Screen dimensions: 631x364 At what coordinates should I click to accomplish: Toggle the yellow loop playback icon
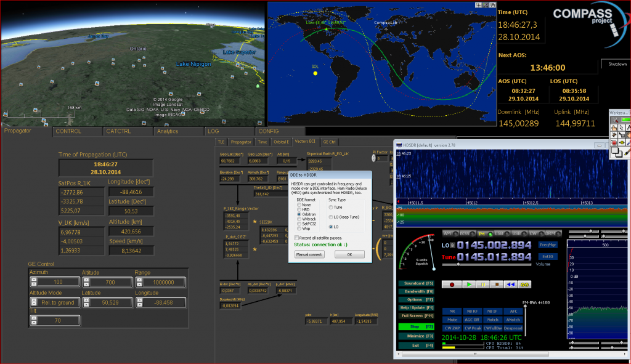coord(525,285)
